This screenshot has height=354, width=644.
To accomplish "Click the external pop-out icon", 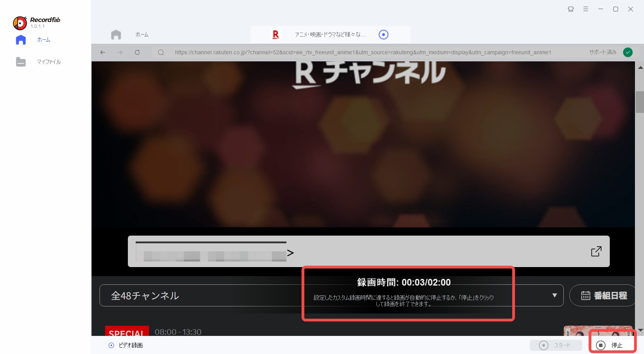I will coord(596,251).
